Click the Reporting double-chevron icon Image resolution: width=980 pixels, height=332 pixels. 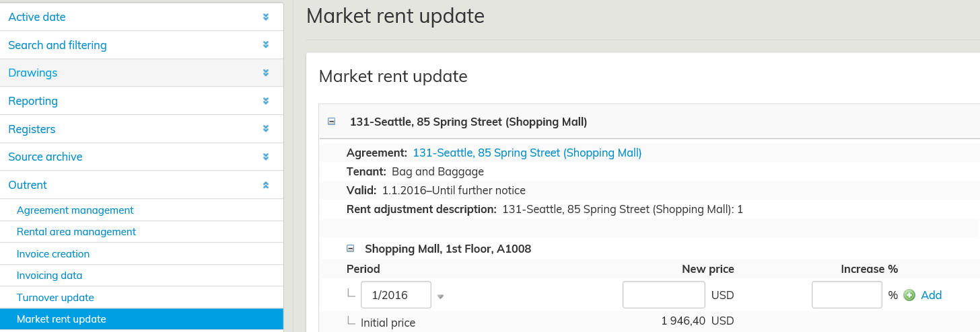point(266,101)
